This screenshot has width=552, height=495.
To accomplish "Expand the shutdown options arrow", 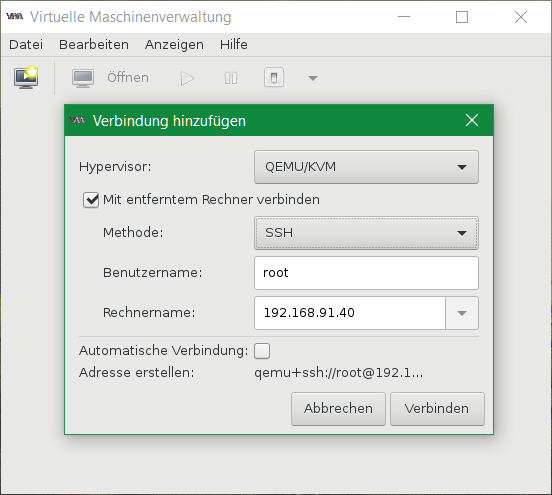I will pyautogui.click(x=313, y=78).
